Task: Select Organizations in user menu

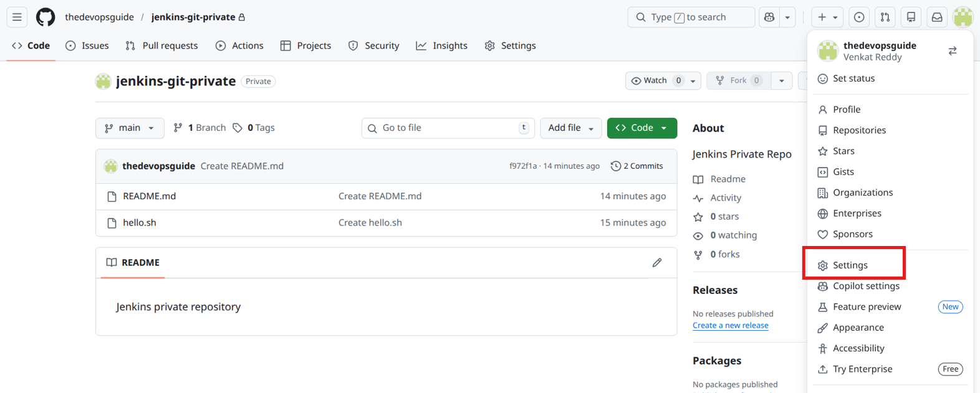Action: (890, 192)
